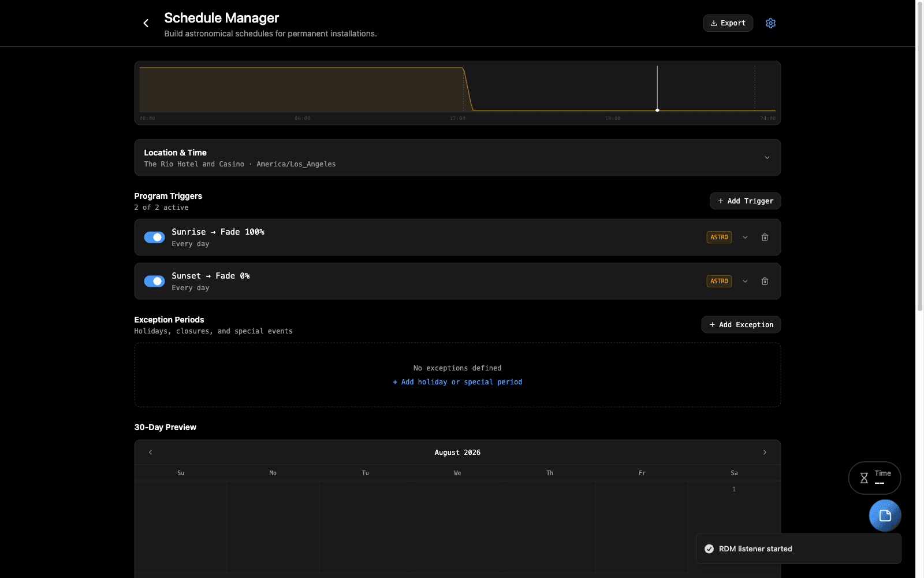The width and height of the screenshot is (924, 578).
Task: Expand the Sunrise trigger details chevron
Action: coord(745,238)
